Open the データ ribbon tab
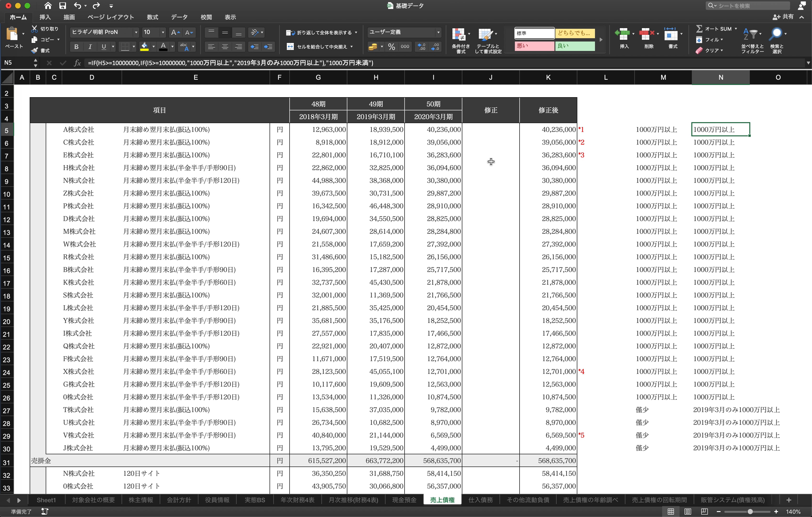 tap(179, 17)
